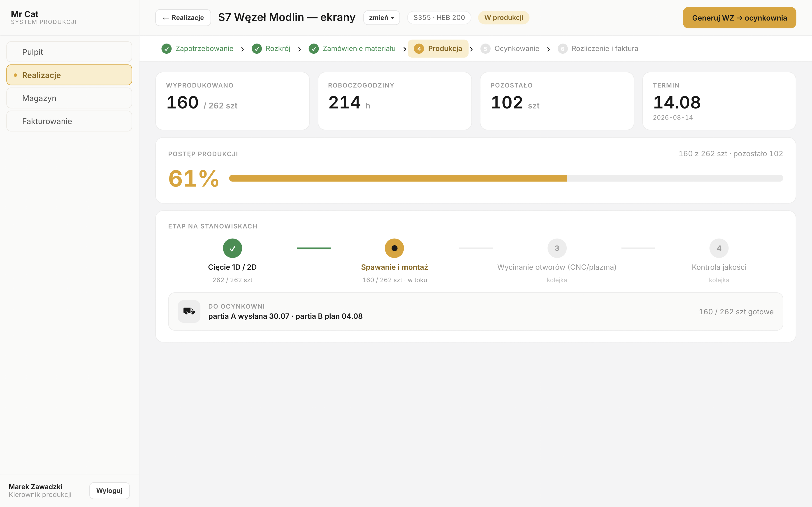Screen dimensions: 812x507
Task: Click the chevron after Produkcja step
Action: click(471, 49)
